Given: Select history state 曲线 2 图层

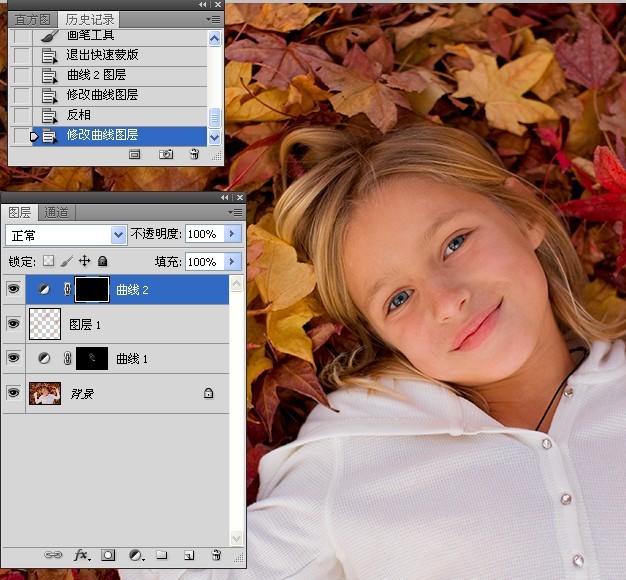Looking at the screenshot, I should pyautogui.click(x=120, y=75).
